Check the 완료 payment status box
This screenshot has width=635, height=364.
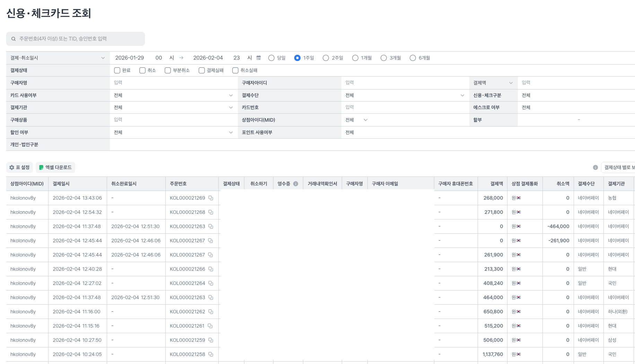117,70
